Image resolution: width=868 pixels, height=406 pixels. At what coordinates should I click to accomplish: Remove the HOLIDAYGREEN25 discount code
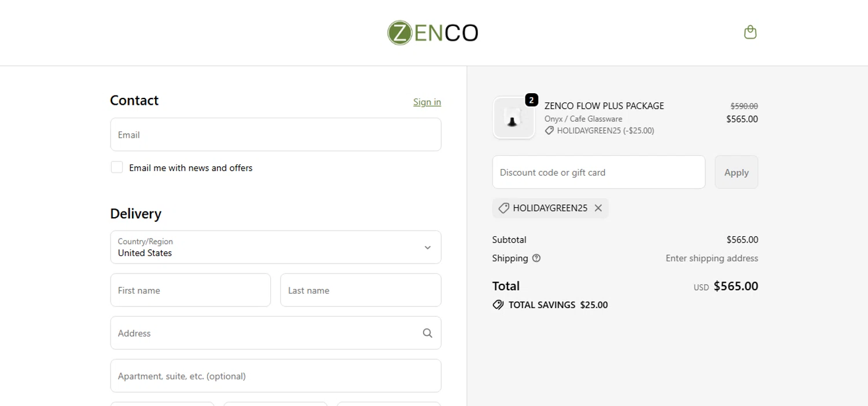(x=598, y=208)
